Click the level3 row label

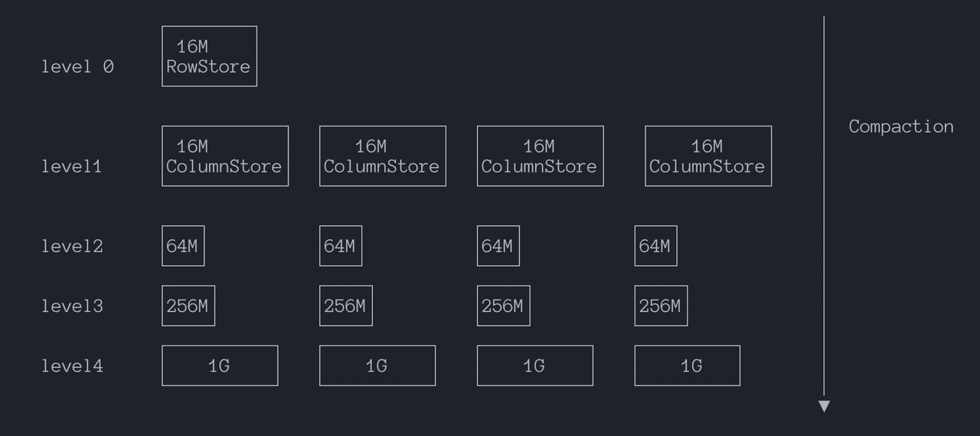click(x=71, y=306)
